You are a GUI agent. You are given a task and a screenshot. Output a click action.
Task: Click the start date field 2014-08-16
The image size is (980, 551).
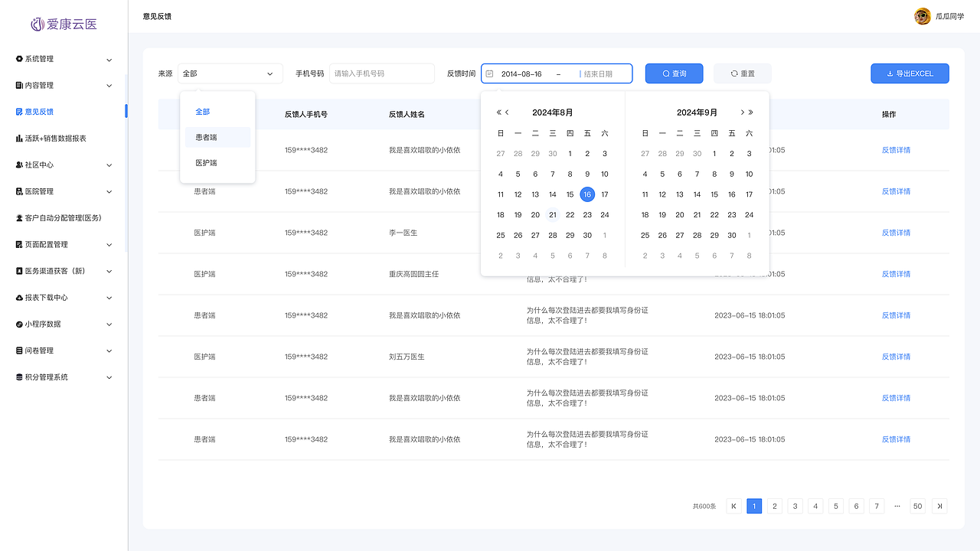pos(522,74)
